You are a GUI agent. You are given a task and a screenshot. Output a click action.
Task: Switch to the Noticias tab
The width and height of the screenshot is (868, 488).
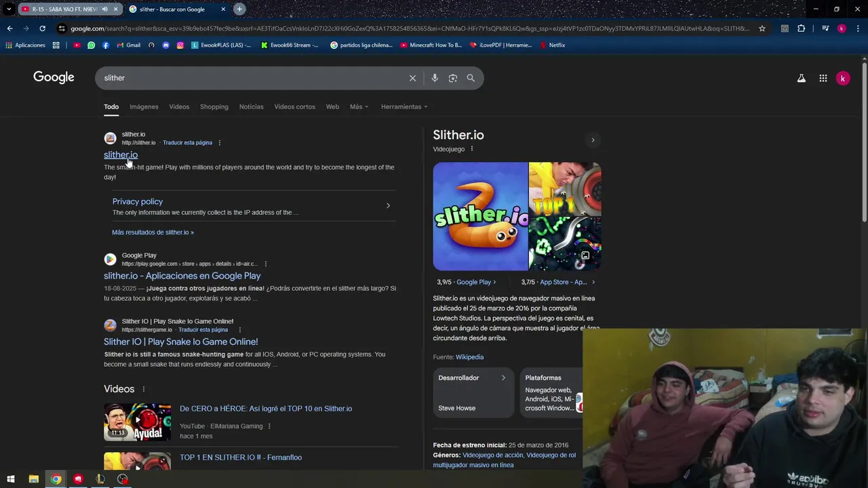251,106
